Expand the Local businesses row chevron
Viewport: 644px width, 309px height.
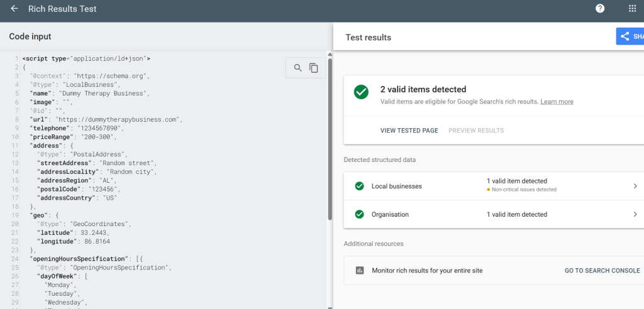635,186
